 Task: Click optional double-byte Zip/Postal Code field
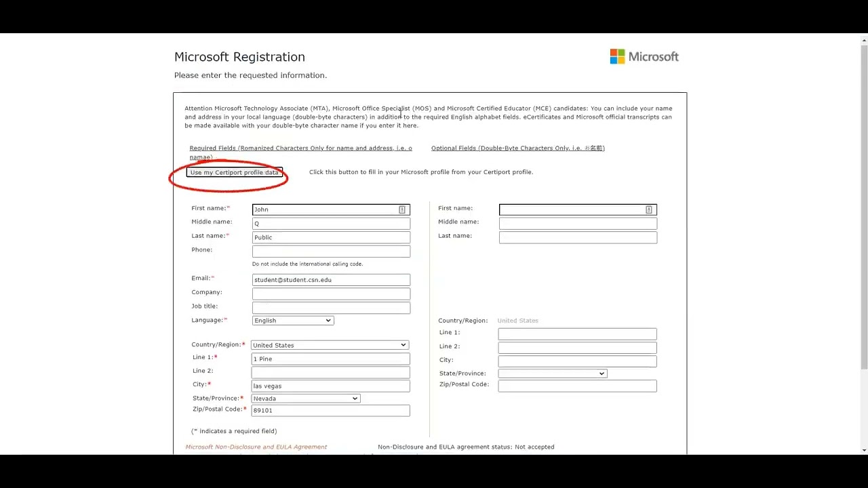(578, 386)
